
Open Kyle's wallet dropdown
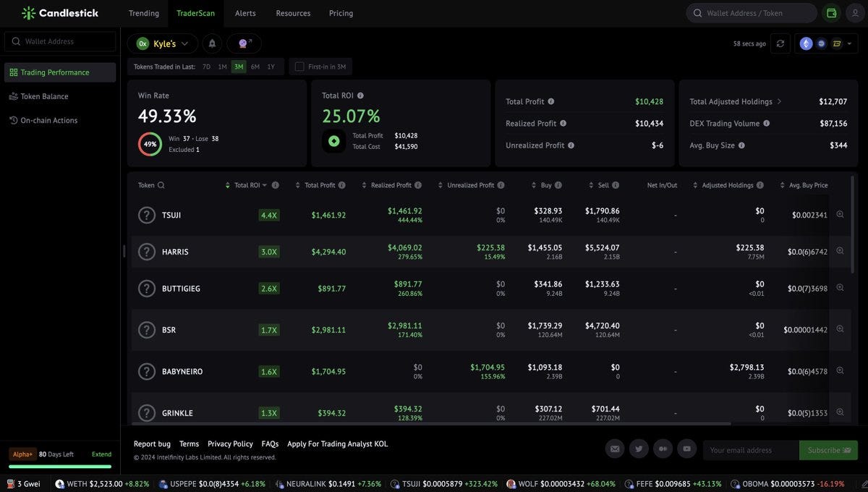click(x=162, y=43)
